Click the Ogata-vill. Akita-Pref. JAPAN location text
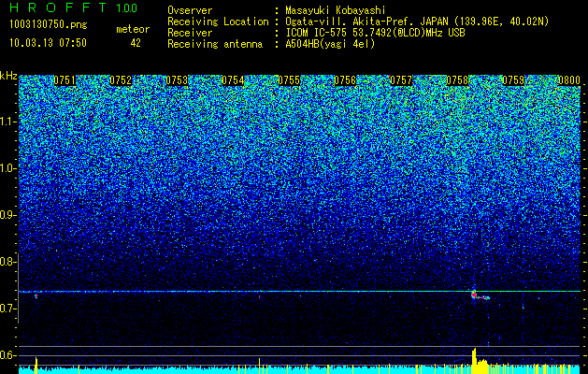Image resolution: width=588 pixels, height=374 pixels. click(417, 22)
